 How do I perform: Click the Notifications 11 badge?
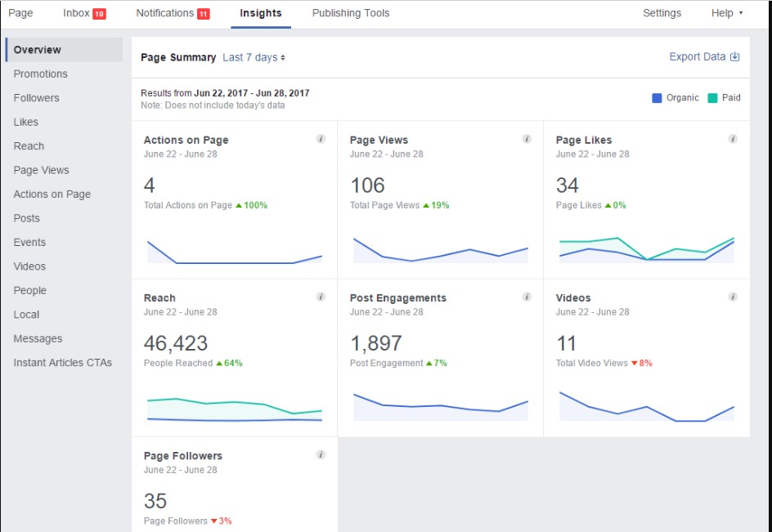[x=204, y=14]
